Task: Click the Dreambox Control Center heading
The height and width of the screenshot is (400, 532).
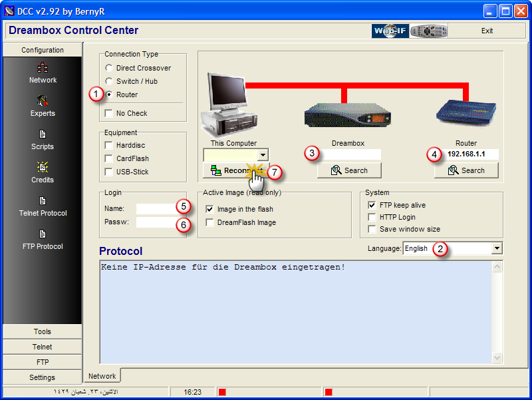Action: 74,30
